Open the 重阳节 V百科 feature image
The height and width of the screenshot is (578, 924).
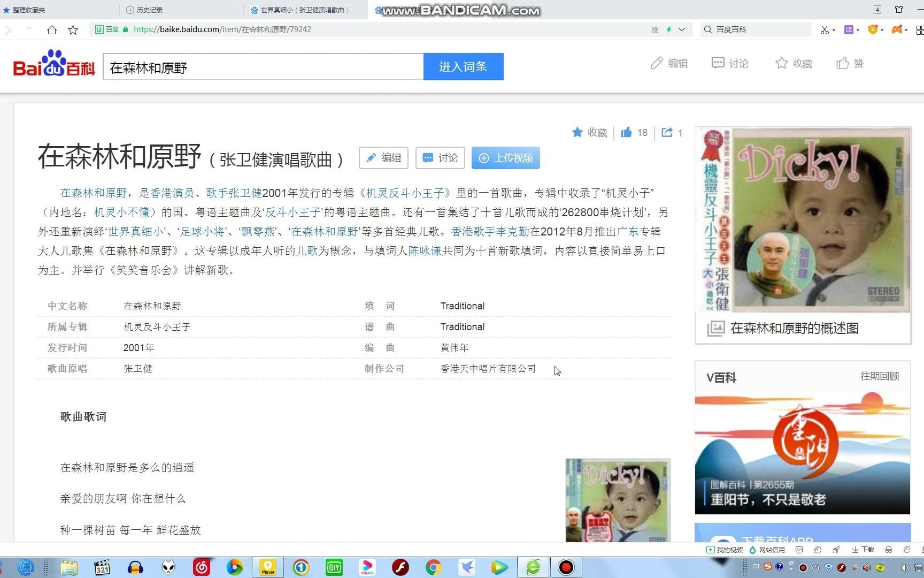click(x=803, y=453)
